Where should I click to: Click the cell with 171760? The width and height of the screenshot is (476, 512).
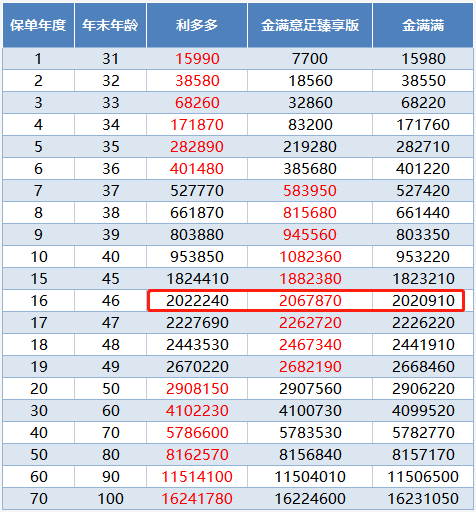click(x=423, y=125)
